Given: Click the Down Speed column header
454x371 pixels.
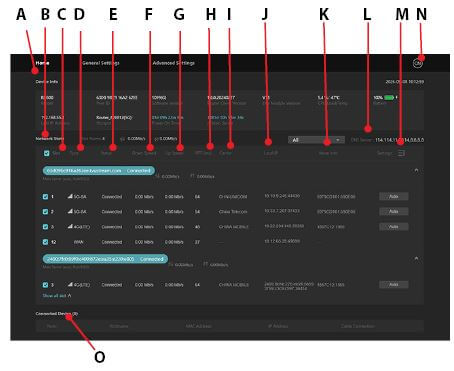Looking at the screenshot, I should tap(144, 153).
